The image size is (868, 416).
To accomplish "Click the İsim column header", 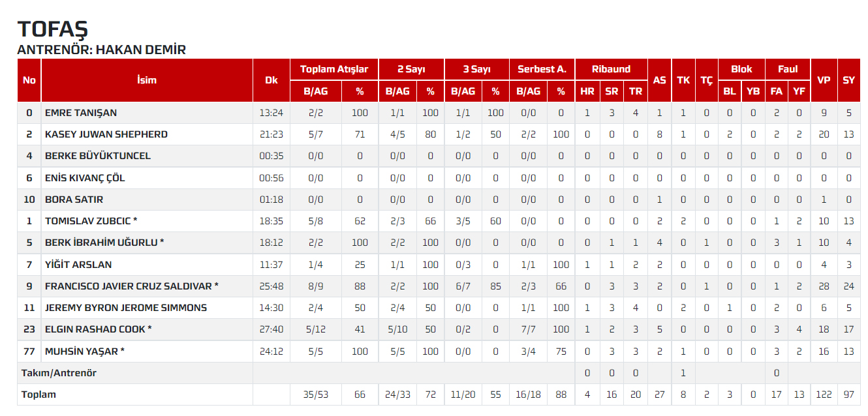I will (147, 80).
